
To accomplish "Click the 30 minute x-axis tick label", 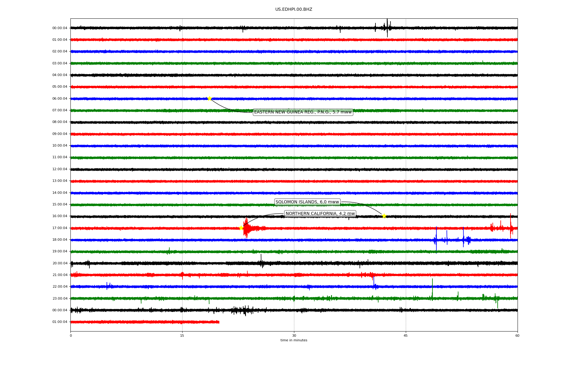I will tap(294, 335).
